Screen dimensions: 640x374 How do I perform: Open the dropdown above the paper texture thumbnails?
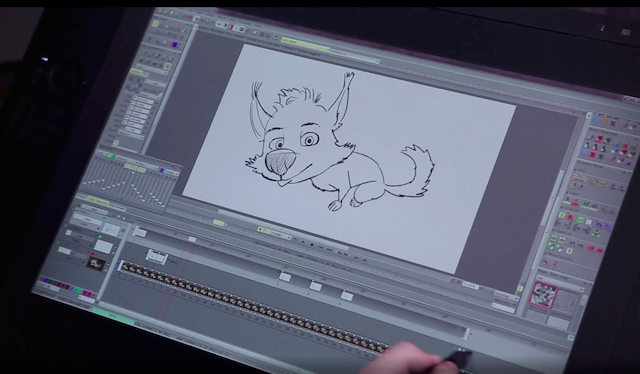coord(561,282)
